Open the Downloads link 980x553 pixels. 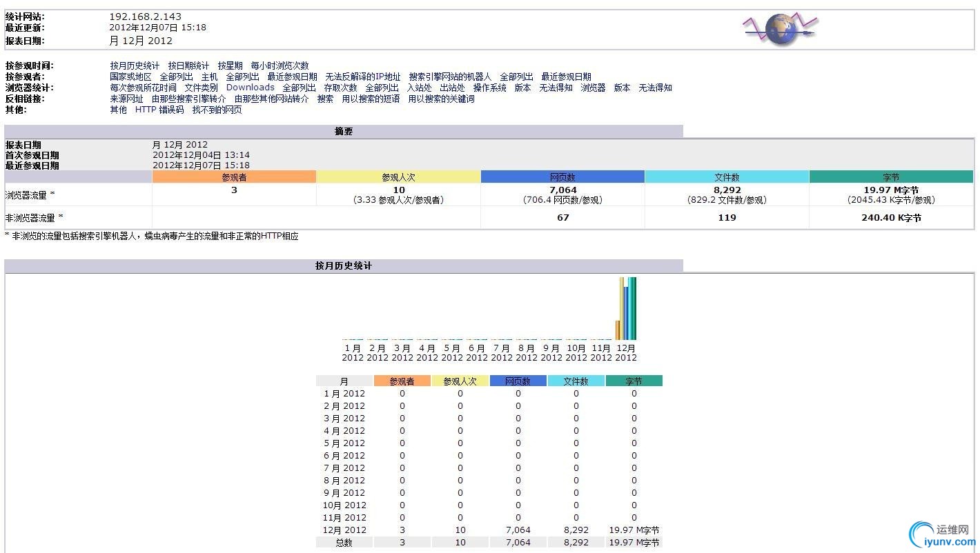(250, 88)
